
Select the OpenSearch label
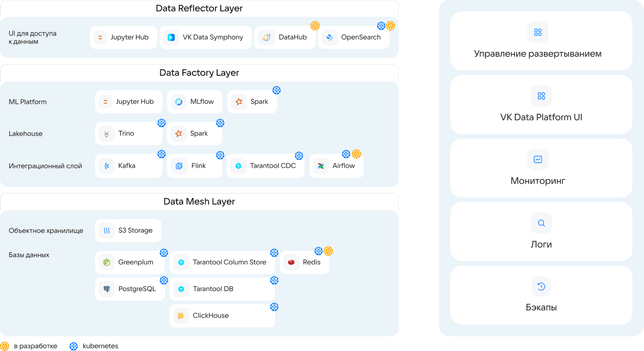361,37
